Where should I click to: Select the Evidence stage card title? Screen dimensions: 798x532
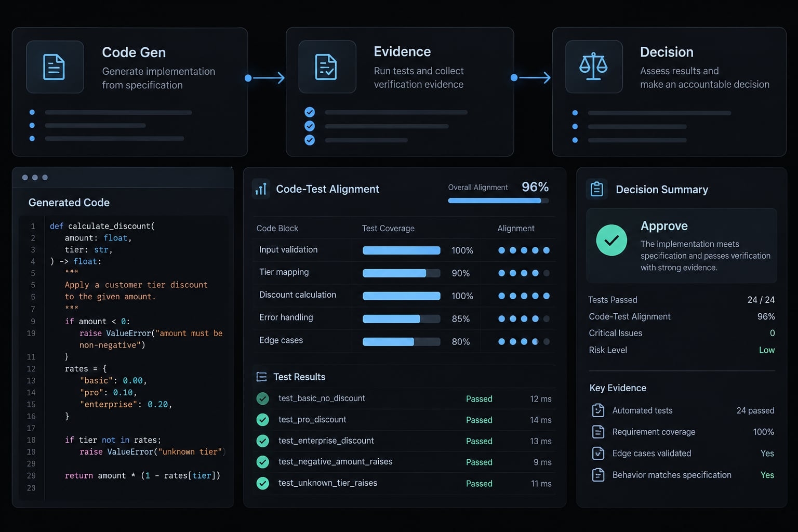point(402,51)
